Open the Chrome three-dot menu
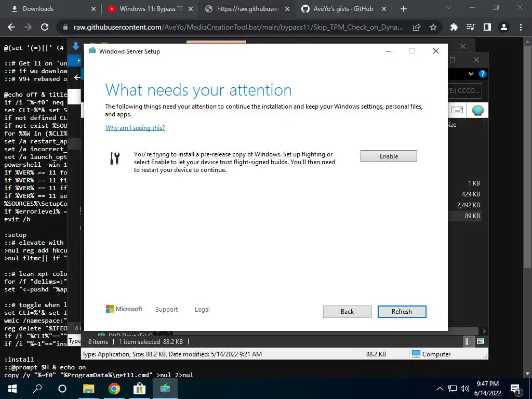 (x=521, y=27)
